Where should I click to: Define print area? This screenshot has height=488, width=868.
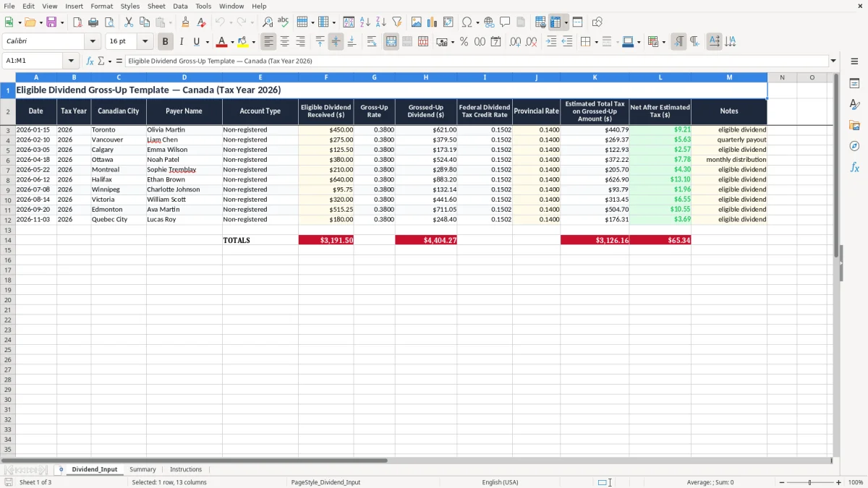click(x=540, y=22)
